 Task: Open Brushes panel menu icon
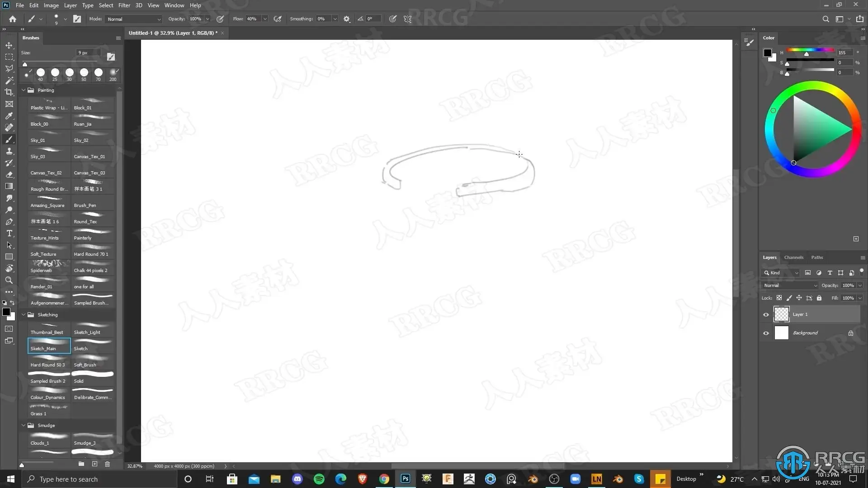[118, 38]
